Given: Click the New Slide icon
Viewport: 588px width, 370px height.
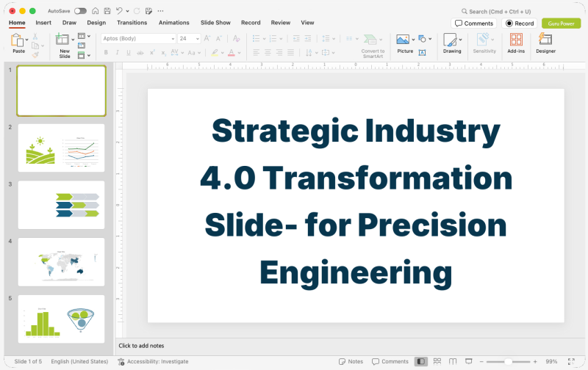Looking at the screenshot, I should pyautogui.click(x=62, y=39).
